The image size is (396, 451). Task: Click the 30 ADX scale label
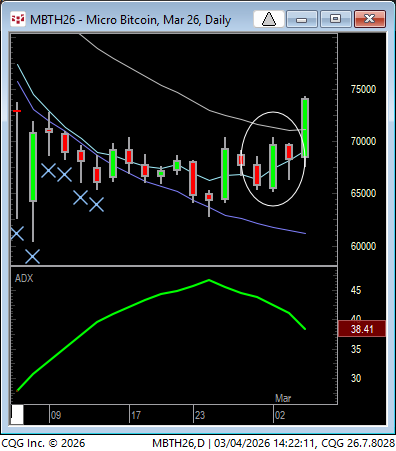356,378
